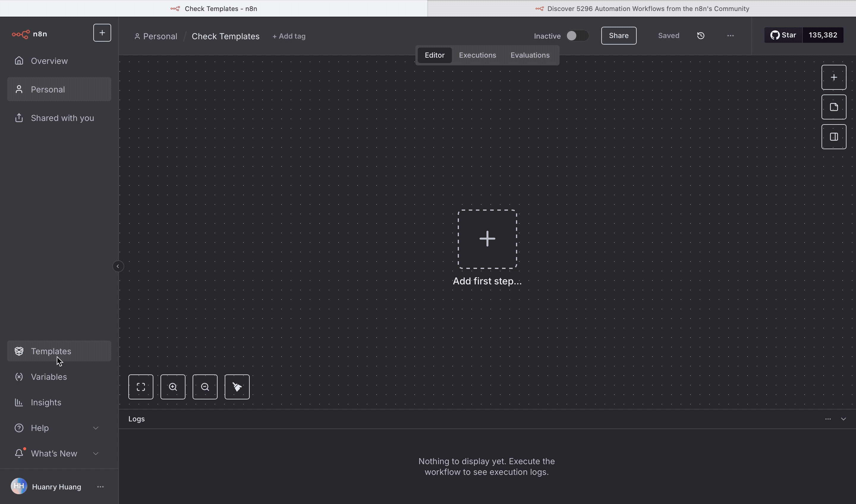Screen dimensions: 856x504
Task: Open logs panel three-dots options
Action: (828, 419)
